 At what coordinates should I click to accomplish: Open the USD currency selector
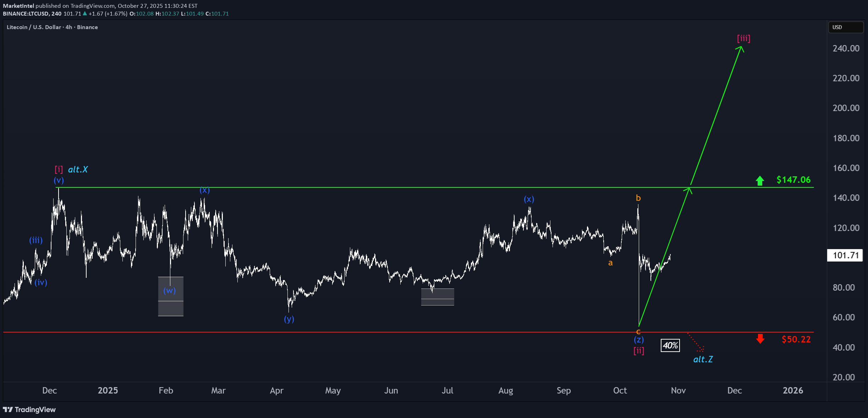tap(846, 27)
